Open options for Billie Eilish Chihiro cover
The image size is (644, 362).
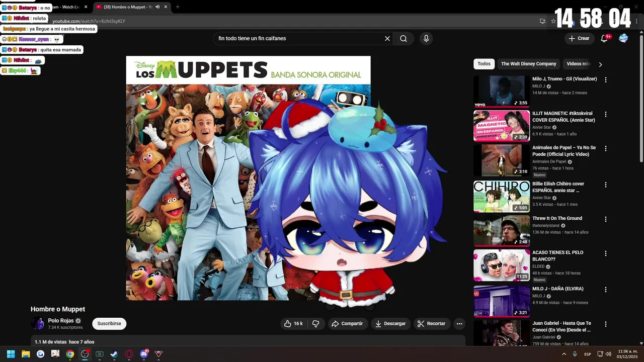click(x=606, y=185)
